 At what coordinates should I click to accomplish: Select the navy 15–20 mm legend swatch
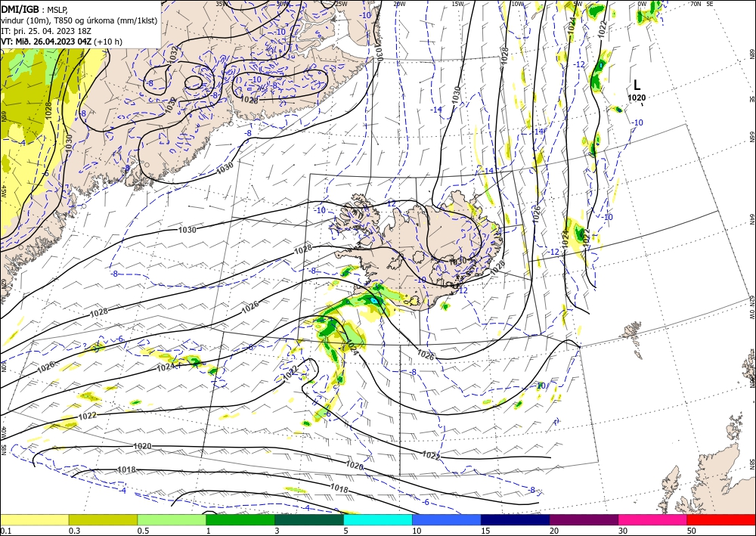click(516, 519)
